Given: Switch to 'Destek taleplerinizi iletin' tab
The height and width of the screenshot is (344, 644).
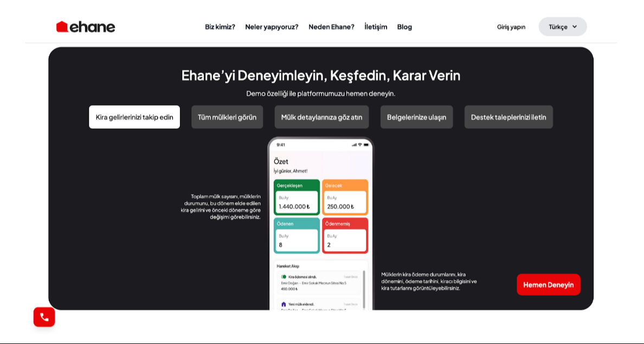Looking at the screenshot, I should pos(508,116).
